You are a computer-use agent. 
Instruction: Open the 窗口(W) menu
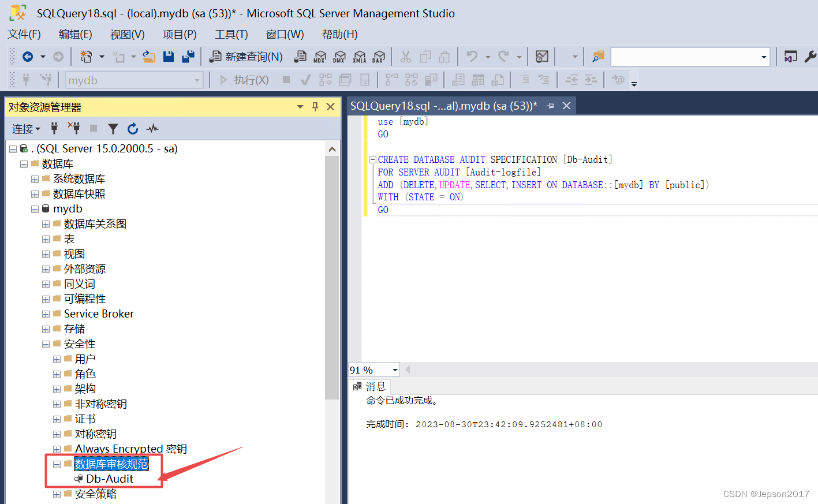tap(285, 35)
